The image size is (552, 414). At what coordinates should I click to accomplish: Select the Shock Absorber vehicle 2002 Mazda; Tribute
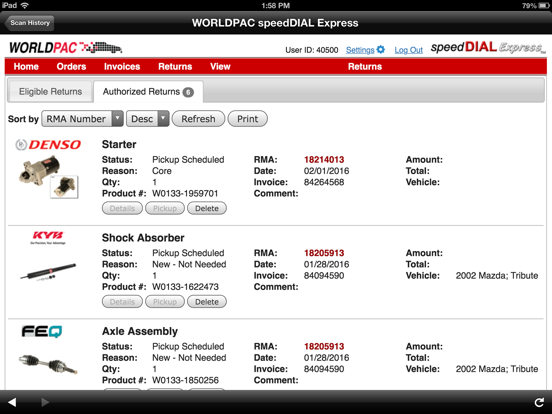click(497, 275)
